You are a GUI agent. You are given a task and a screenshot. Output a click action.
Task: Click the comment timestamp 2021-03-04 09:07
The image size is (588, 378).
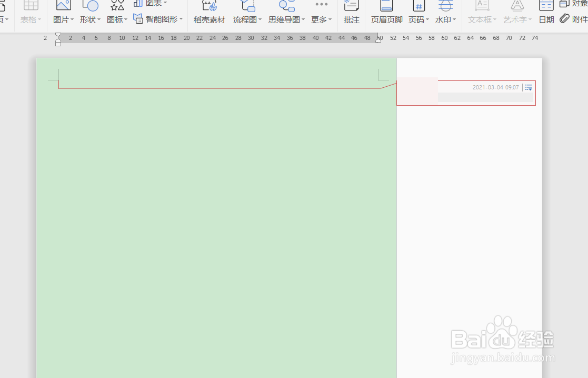click(x=495, y=87)
